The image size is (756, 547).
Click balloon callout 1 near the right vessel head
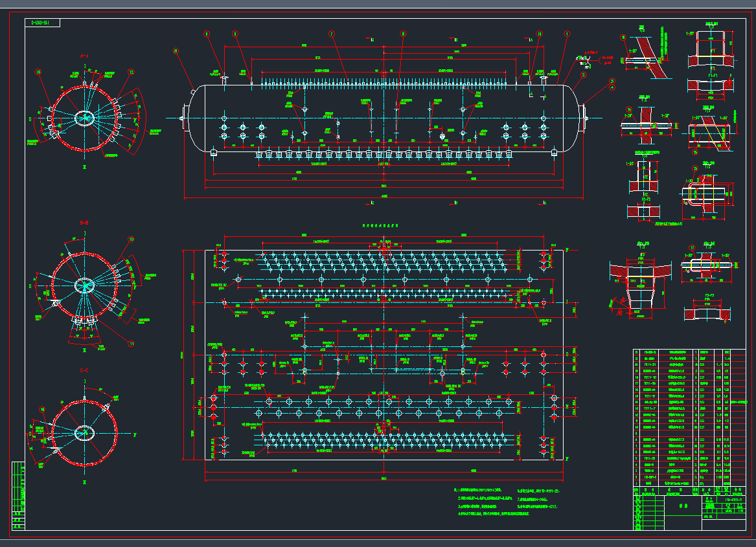point(566,32)
